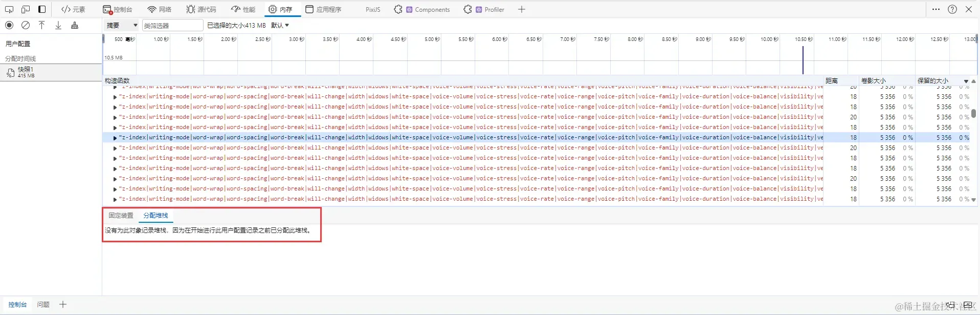Screen dimensions: 980x315
Task: Open the 默认 filter dropdown
Action: tap(280, 25)
